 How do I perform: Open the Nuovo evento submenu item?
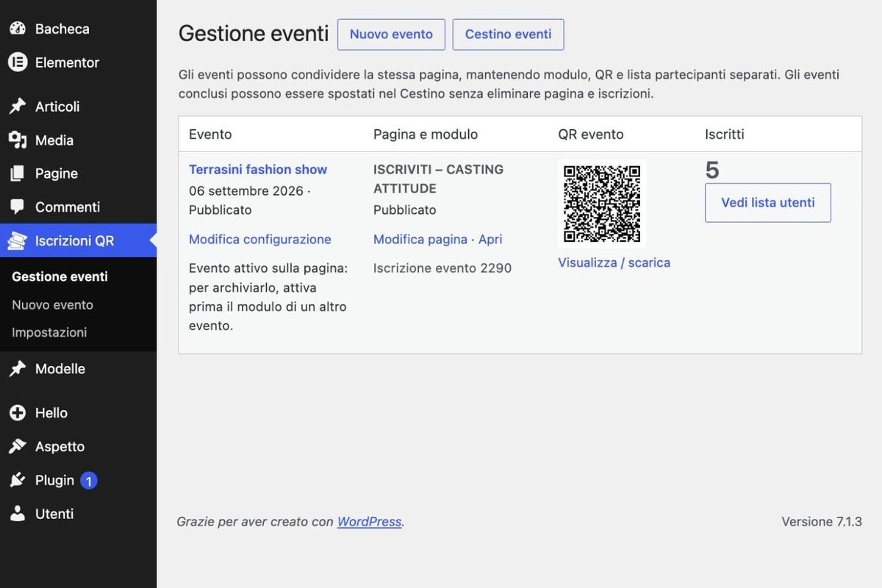(52, 304)
